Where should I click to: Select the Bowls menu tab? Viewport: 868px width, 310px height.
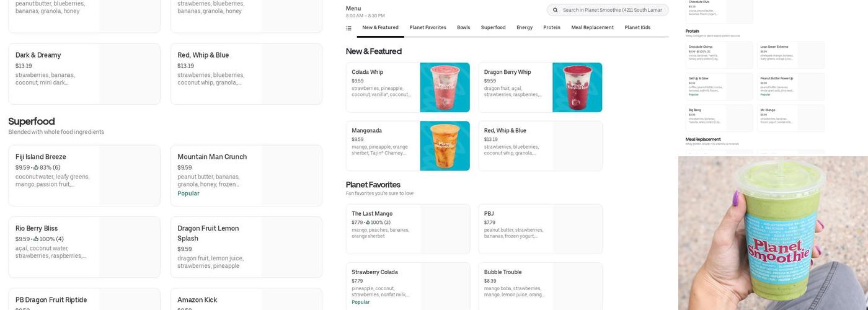click(463, 28)
